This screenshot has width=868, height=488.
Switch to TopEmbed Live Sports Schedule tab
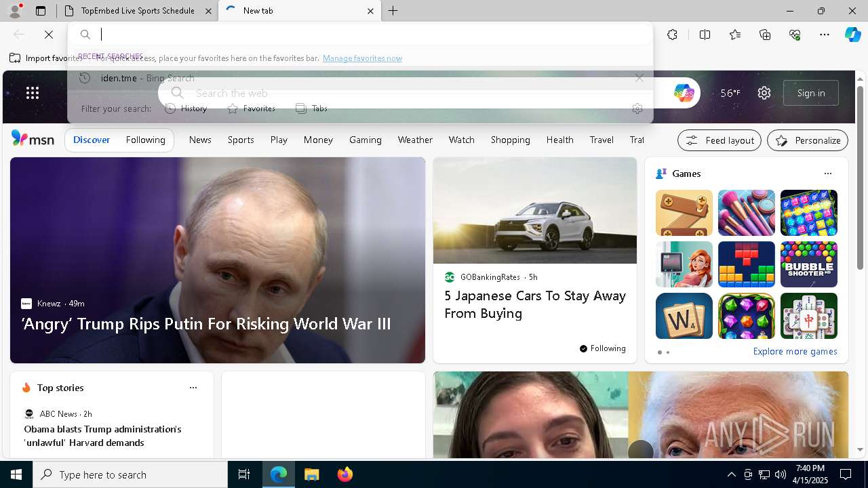[x=138, y=11]
